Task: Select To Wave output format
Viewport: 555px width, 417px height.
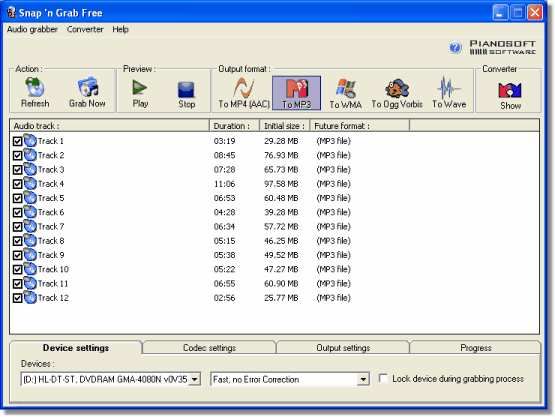Action: [449, 93]
